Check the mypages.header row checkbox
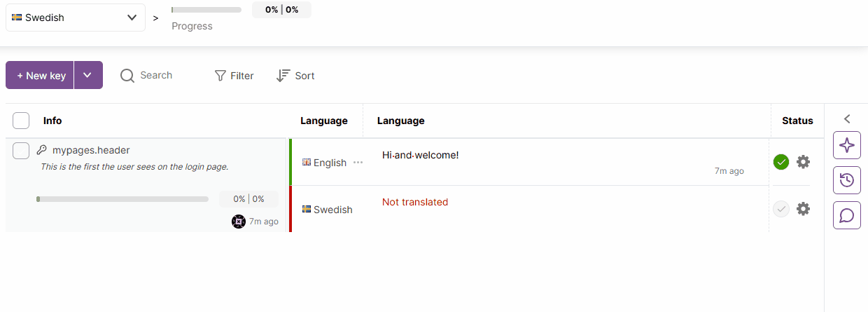 pyautogui.click(x=21, y=150)
